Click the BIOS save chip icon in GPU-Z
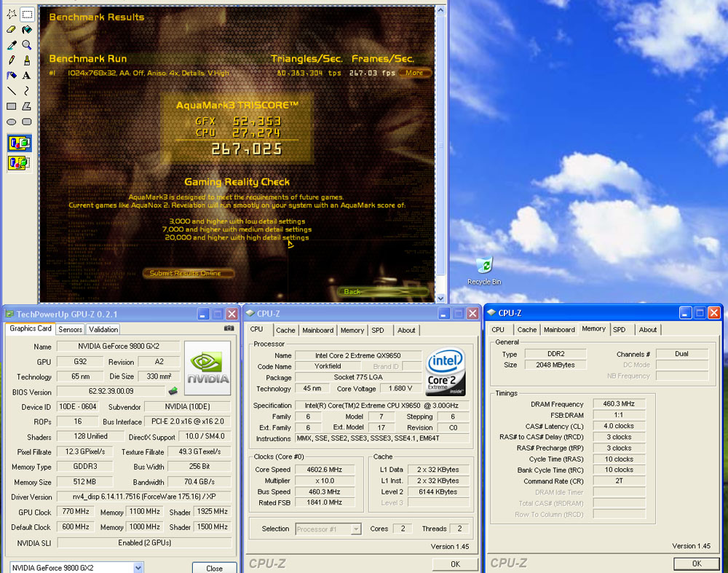The image size is (728, 573). [173, 391]
